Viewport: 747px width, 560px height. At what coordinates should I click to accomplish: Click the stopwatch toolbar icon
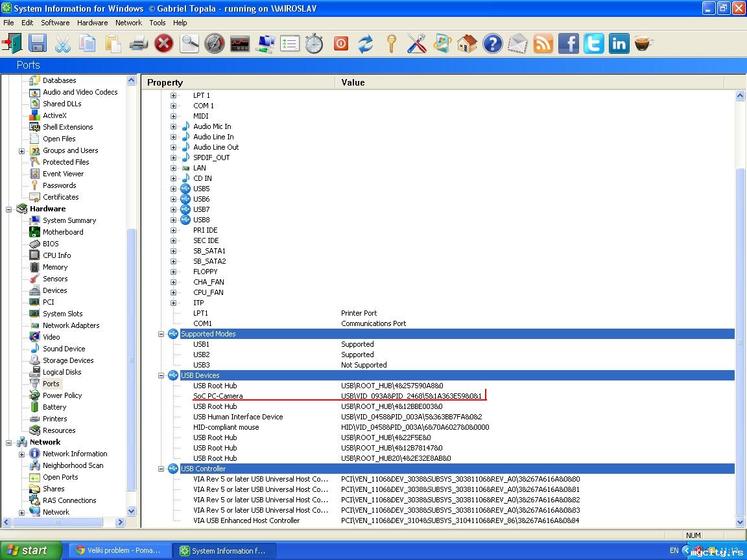point(314,43)
